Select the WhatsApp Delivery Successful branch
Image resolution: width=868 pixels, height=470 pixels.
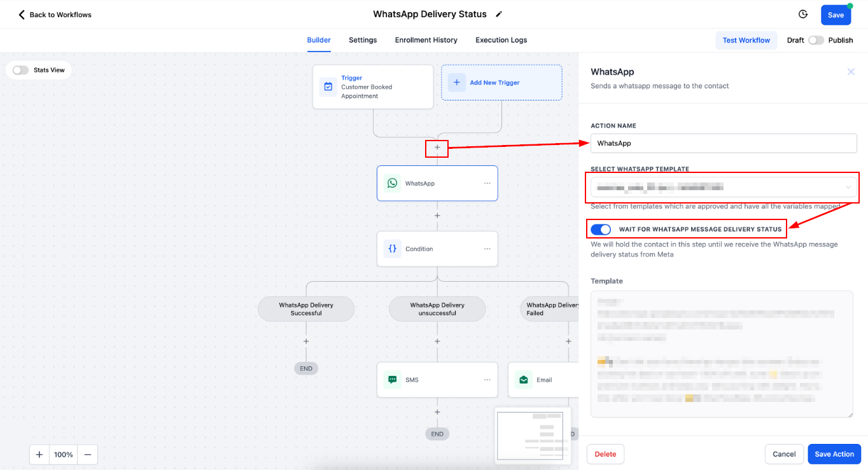point(306,309)
